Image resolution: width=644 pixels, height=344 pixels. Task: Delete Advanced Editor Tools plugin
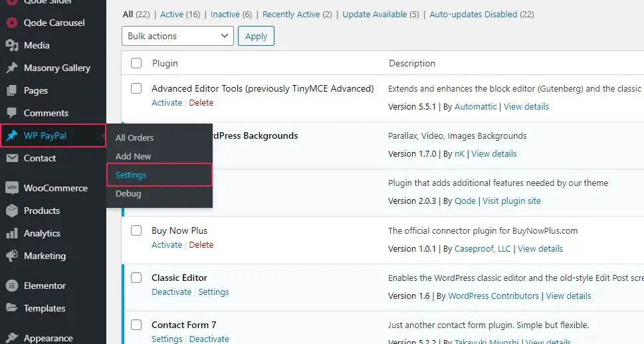pyautogui.click(x=201, y=103)
